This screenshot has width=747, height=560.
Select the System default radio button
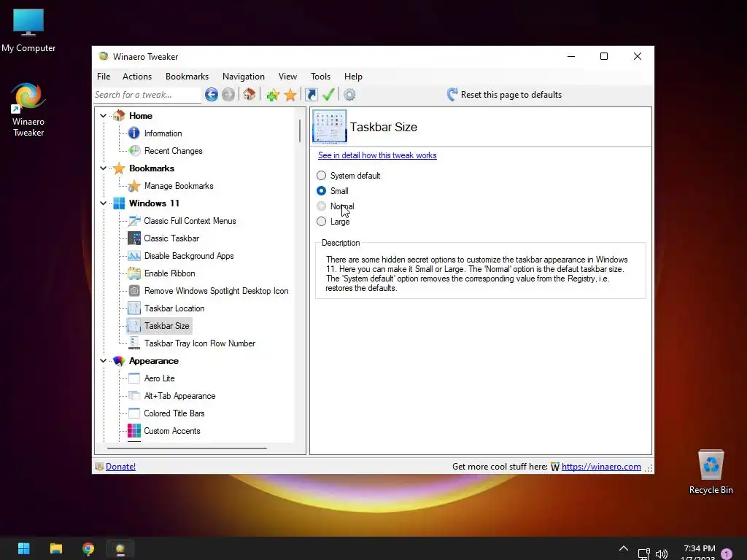322,176
